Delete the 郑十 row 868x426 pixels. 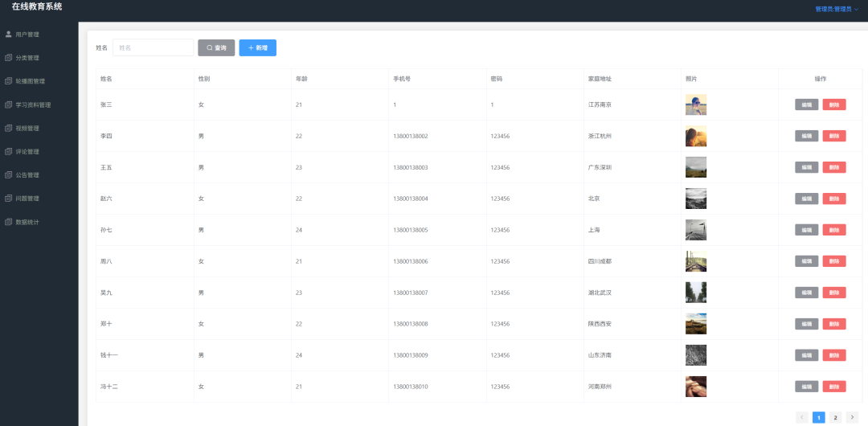click(x=834, y=323)
